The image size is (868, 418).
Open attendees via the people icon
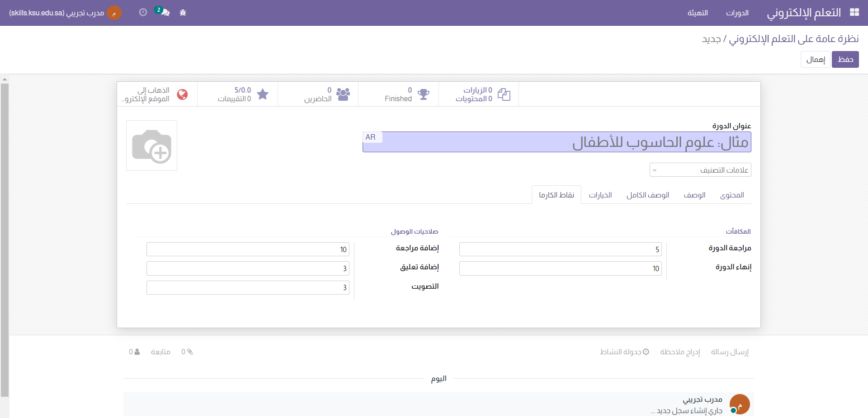pyautogui.click(x=343, y=94)
